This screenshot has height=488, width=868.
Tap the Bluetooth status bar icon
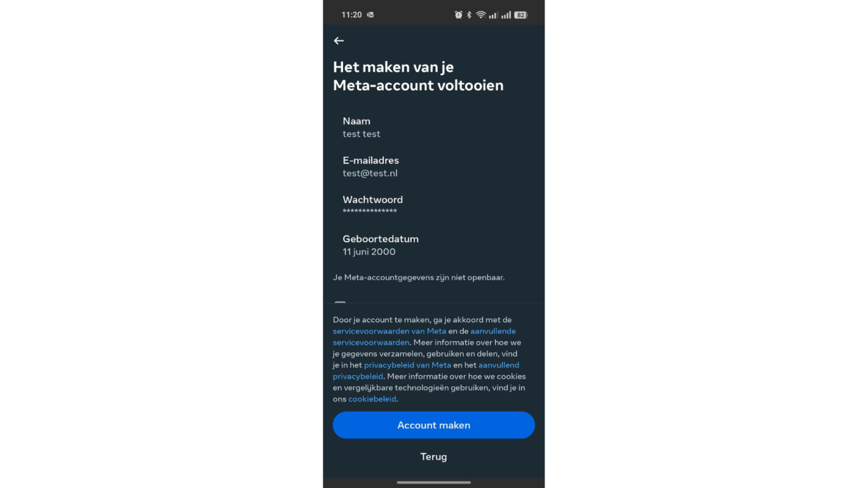point(470,15)
